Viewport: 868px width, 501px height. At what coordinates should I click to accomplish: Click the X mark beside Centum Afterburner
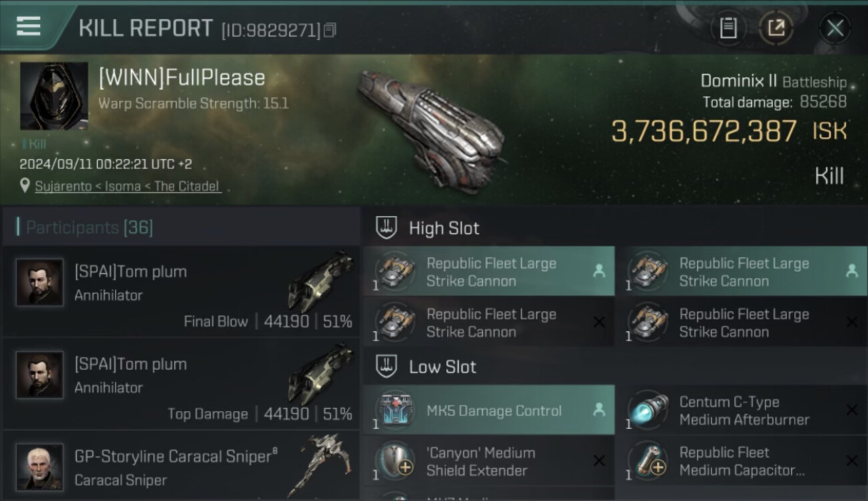tap(851, 411)
